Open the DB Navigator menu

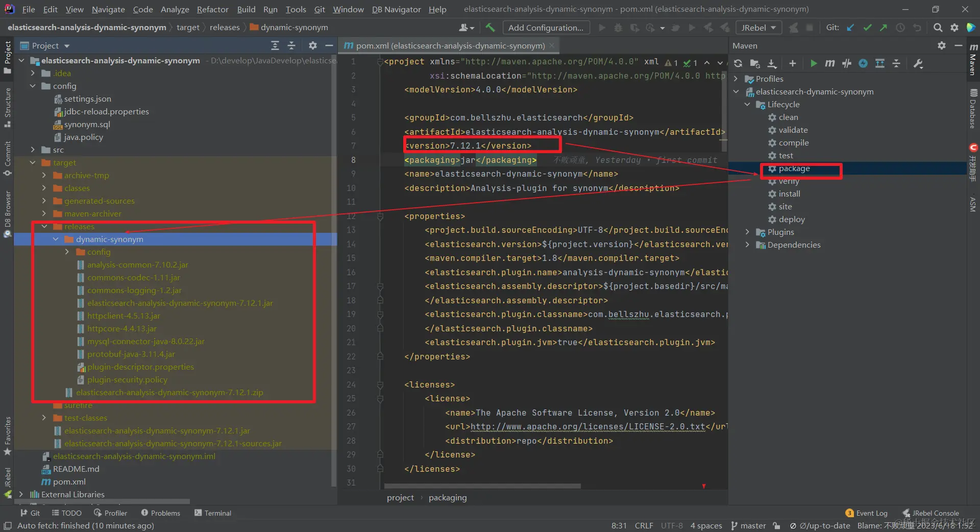(x=397, y=9)
